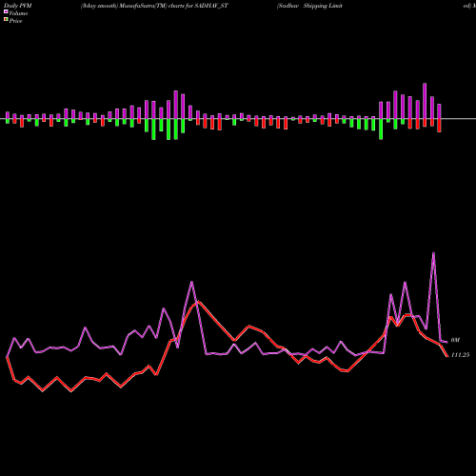Click the highest peak of the magenta volume line
The height and width of the screenshot is (476, 476).
pos(433,253)
